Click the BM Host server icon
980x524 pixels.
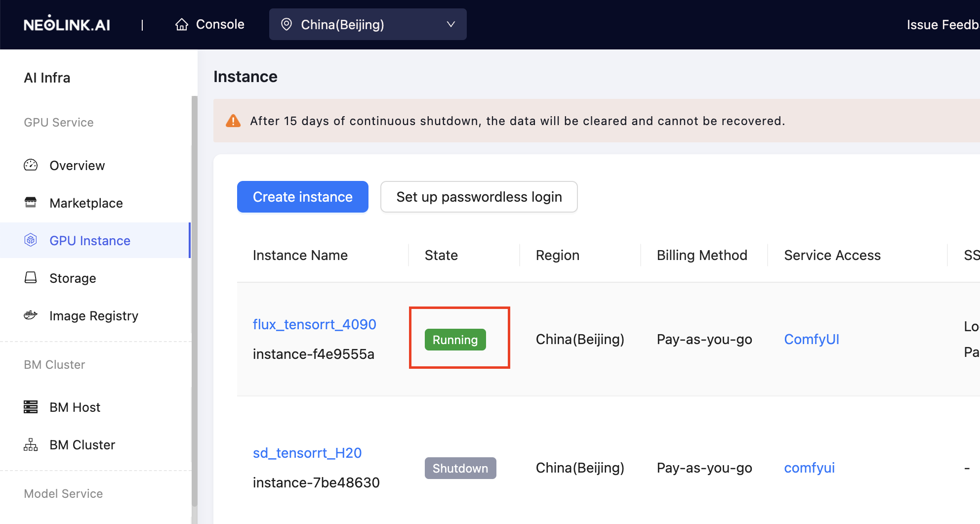point(31,407)
